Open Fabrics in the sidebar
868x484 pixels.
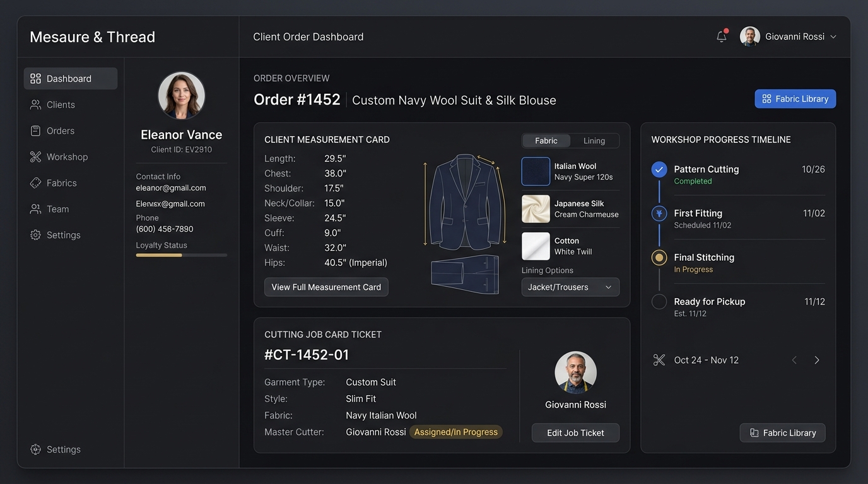click(x=71, y=183)
